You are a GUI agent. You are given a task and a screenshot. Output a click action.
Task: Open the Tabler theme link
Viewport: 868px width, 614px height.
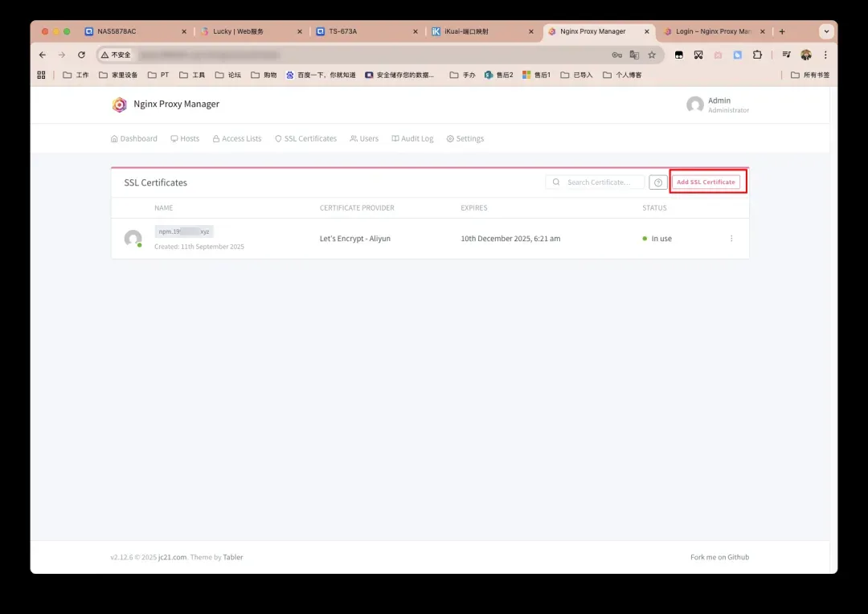pyautogui.click(x=233, y=557)
